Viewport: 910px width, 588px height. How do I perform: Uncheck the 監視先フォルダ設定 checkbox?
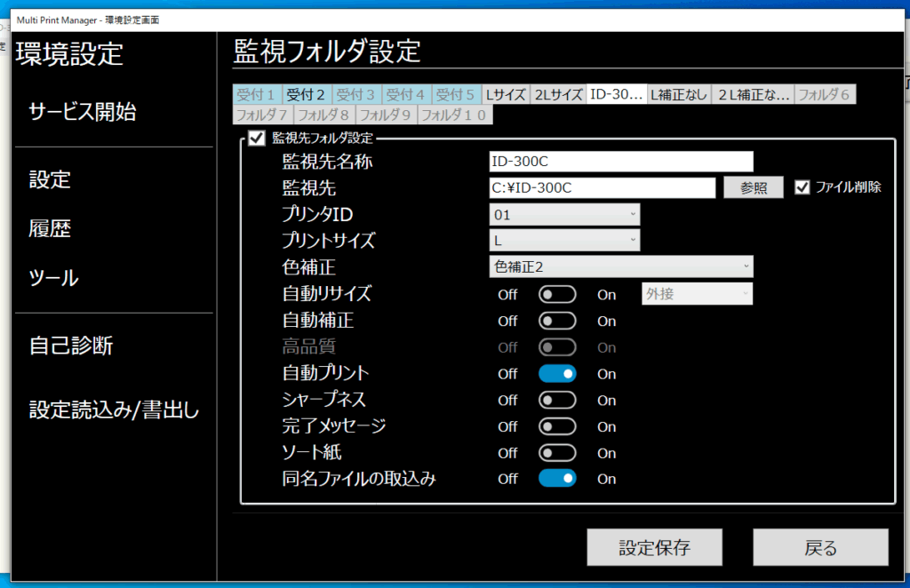point(257,138)
